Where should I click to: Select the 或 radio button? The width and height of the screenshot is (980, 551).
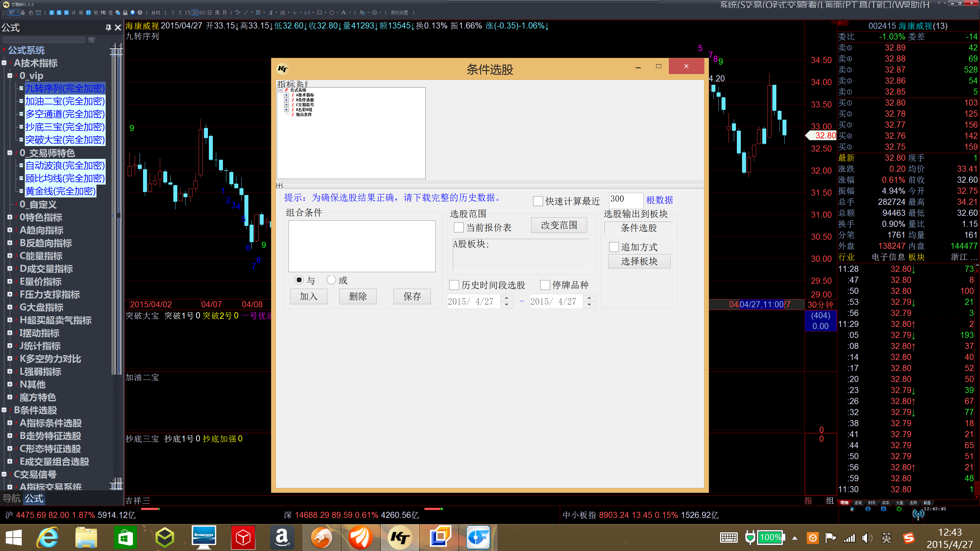(331, 280)
